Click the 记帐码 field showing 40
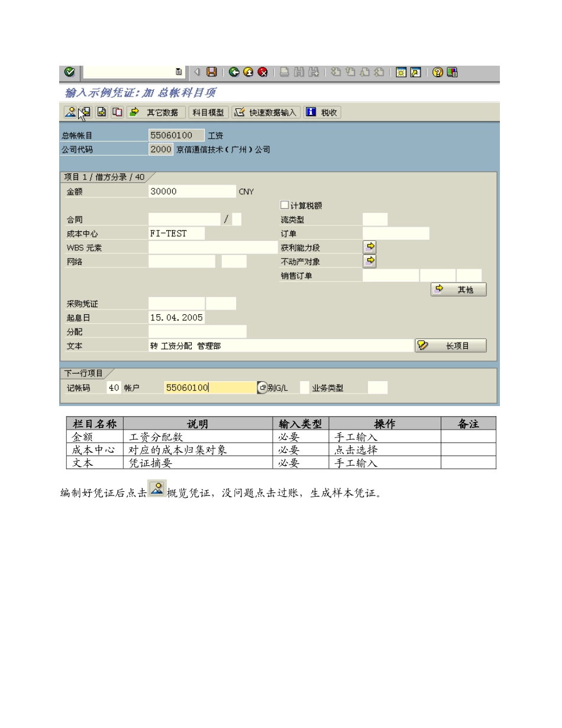This screenshot has height=728, width=562. pos(114,388)
